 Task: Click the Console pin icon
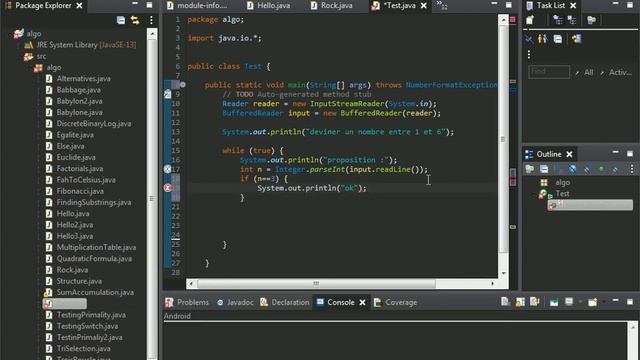pyautogui.click(x=554, y=302)
